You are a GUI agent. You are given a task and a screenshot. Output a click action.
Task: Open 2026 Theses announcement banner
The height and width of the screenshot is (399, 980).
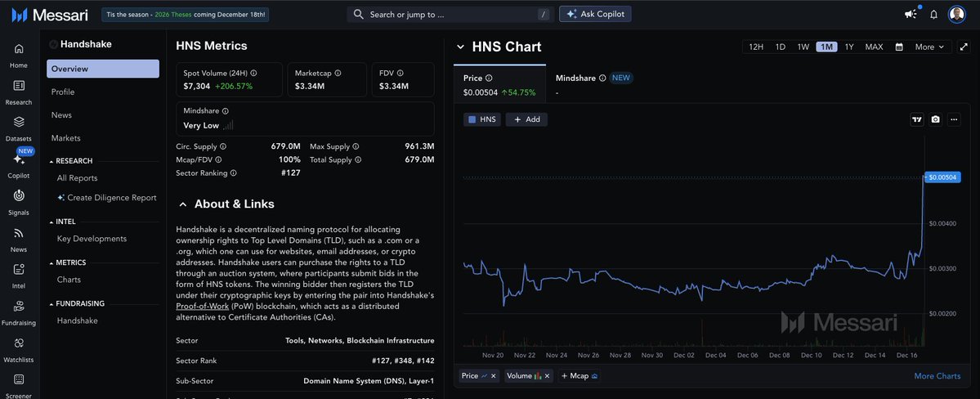click(185, 15)
